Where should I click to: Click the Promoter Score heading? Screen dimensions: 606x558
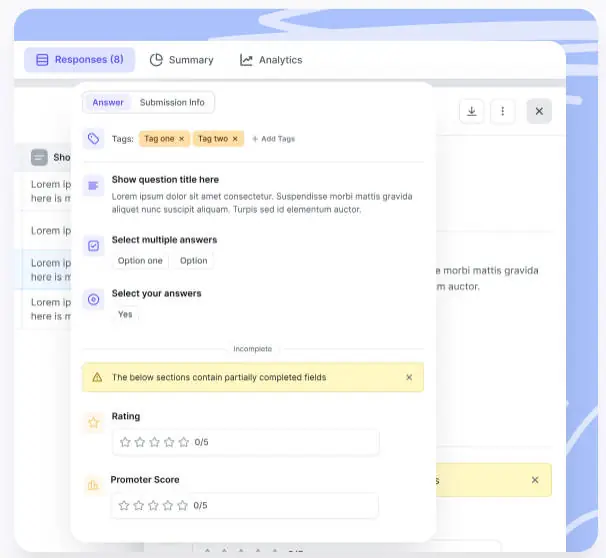coord(145,480)
